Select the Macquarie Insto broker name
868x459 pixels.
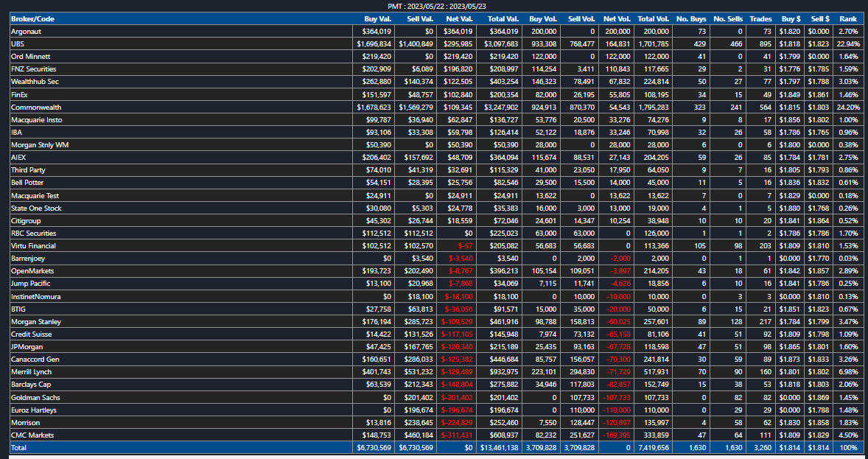pos(37,119)
